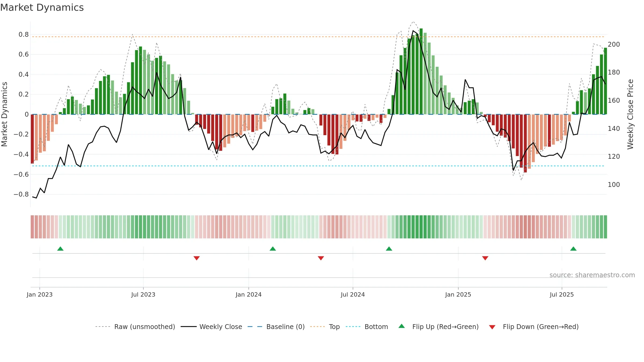Click the −0.8 left axis tick label

pos(21,194)
